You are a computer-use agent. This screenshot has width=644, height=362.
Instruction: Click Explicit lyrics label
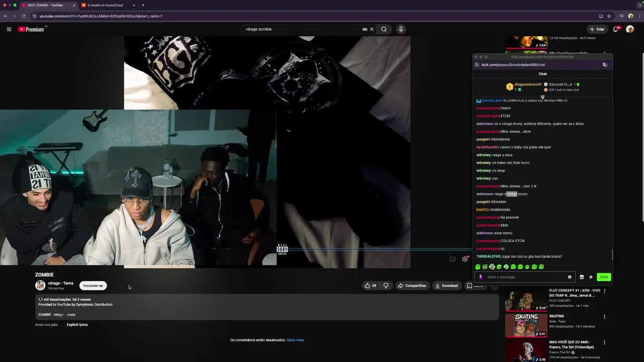(x=77, y=325)
